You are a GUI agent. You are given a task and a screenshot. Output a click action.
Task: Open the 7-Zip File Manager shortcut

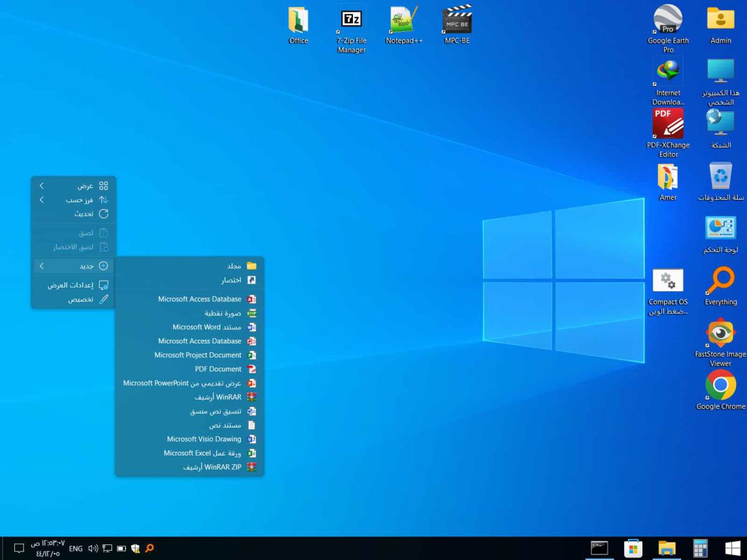[x=352, y=21]
